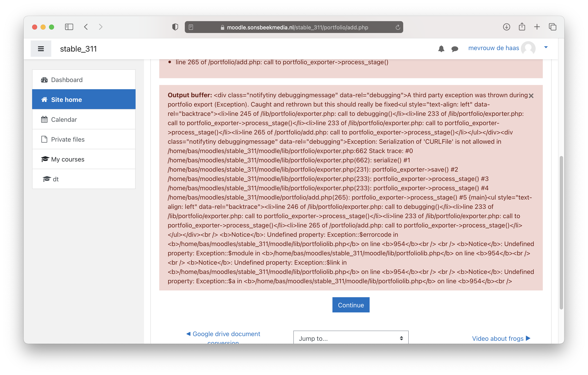Click the Output buffer: bold label
Image resolution: width=588 pixels, height=375 pixels.
click(190, 95)
